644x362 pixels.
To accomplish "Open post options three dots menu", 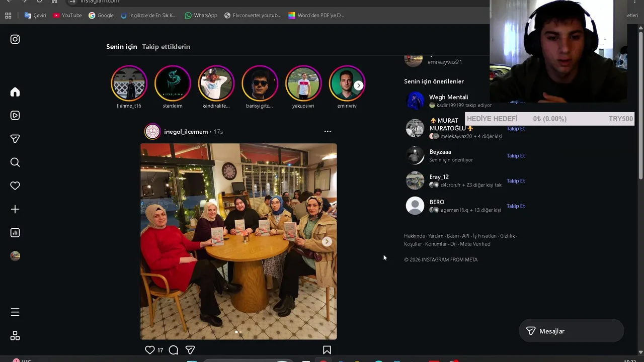I will 328,131.
